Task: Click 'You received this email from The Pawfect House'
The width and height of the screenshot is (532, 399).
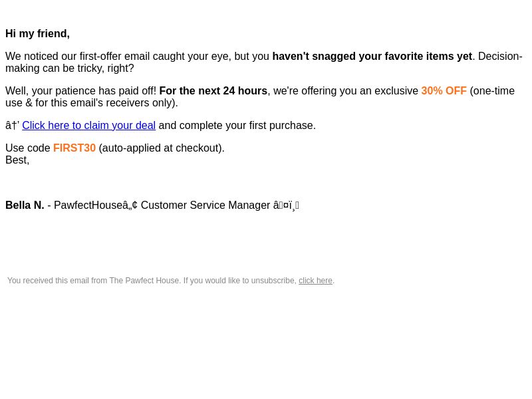Action: click(93, 281)
